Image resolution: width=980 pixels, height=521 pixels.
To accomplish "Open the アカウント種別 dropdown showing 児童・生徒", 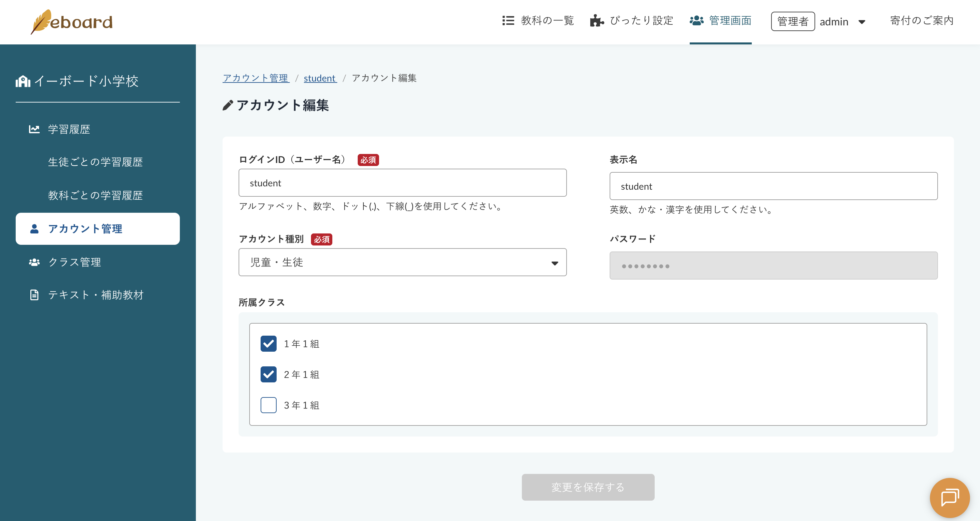I will (x=402, y=263).
